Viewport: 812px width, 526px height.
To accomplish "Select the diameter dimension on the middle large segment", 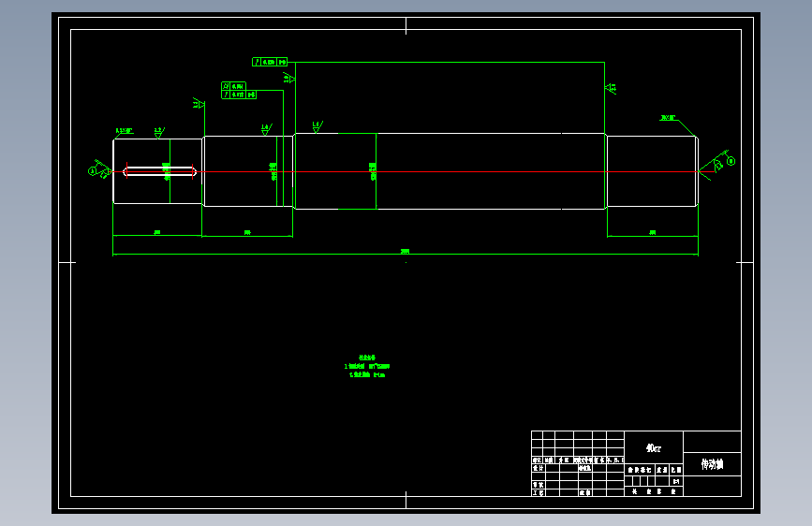I will click(373, 171).
